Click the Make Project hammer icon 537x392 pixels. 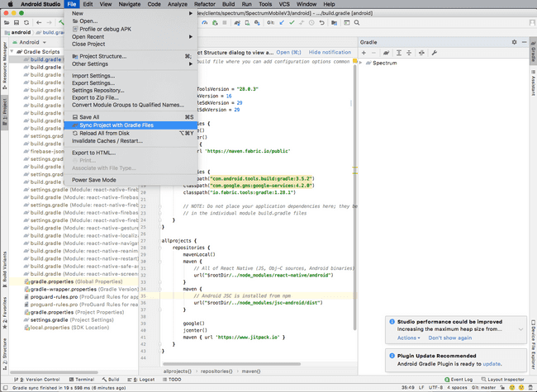pyautogui.click(x=61, y=22)
